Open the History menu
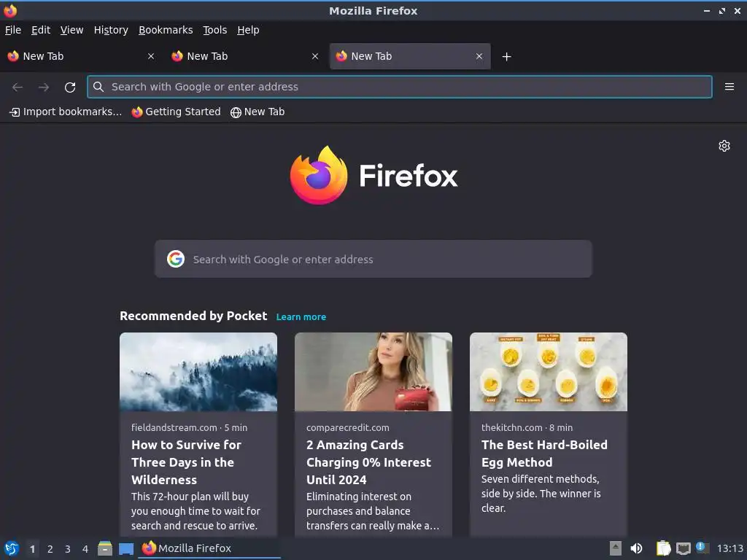 pyautogui.click(x=111, y=30)
